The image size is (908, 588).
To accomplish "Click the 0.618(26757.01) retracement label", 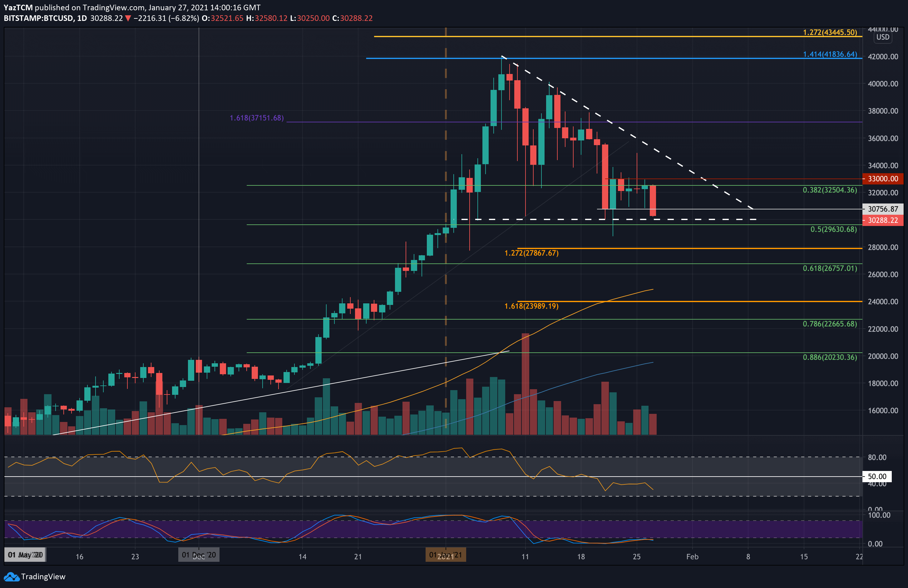I will (x=830, y=268).
